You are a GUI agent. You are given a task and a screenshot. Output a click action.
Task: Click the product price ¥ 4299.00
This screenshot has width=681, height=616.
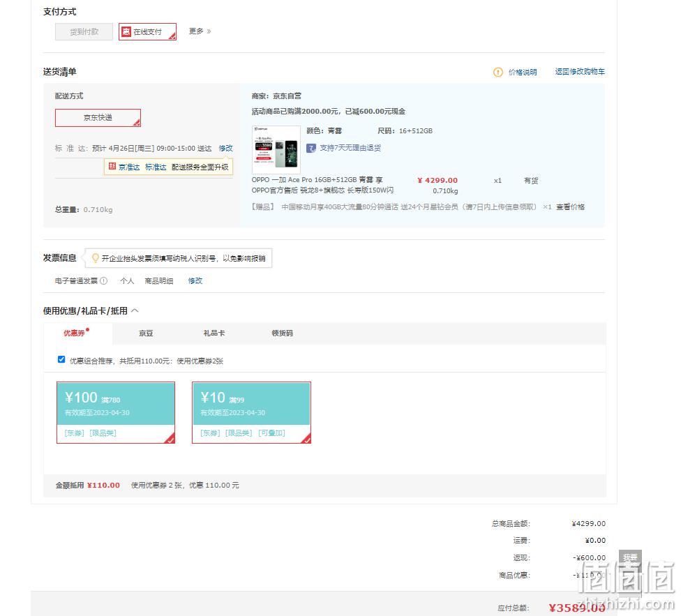point(437,180)
